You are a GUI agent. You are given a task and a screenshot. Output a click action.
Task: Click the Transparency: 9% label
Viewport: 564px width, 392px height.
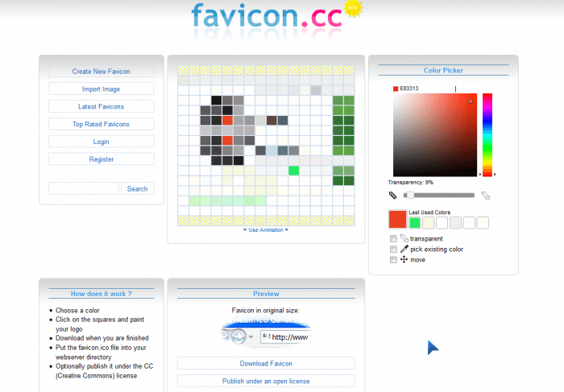[x=410, y=183]
